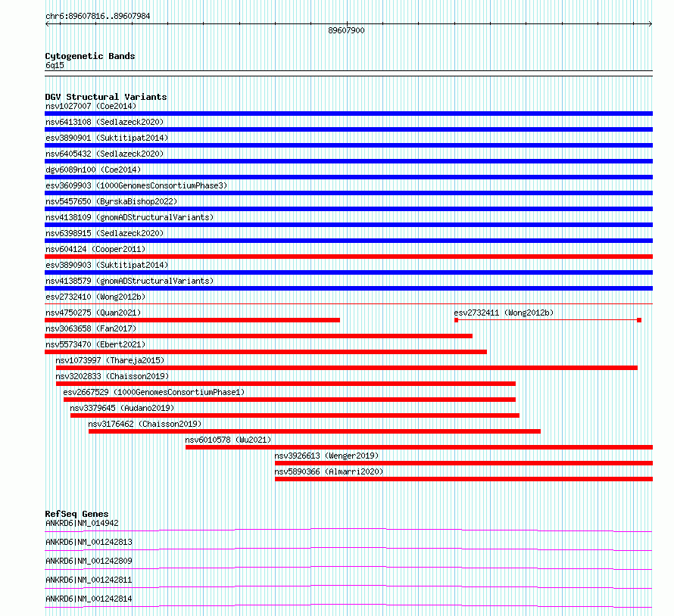
Task: Click the nsv4750275 (Quan2021) red bar
Action: [192, 320]
